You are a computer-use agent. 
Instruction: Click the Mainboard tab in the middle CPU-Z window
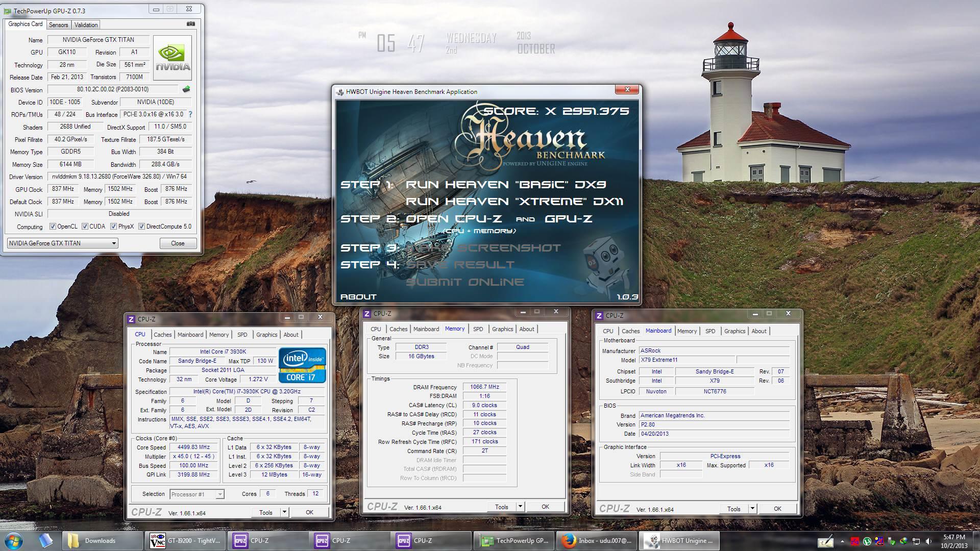coord(426,329)
